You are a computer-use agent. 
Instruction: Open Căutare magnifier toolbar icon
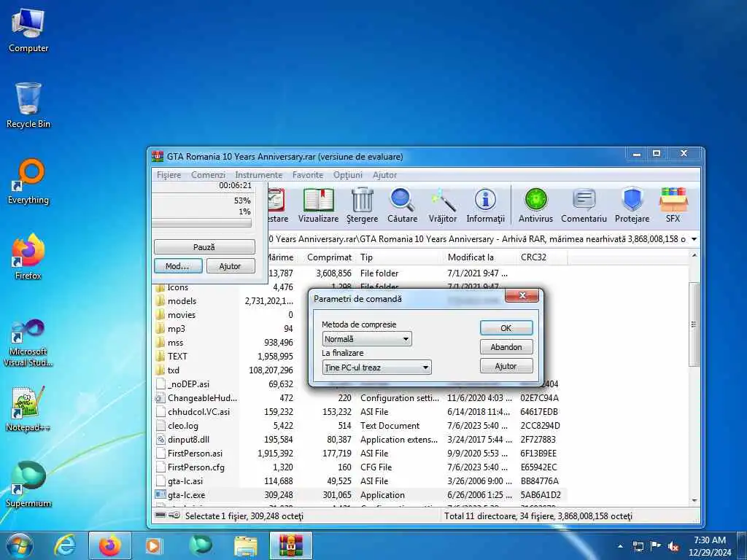click(x=402, y=205)
